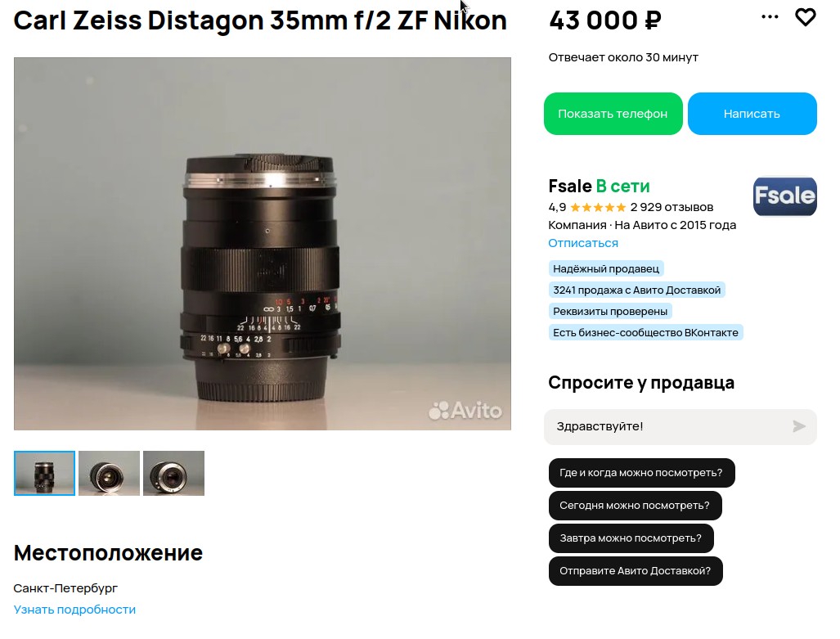Show the seller's phone number
This screenshot has width=840, height=639.
(x=613, y=114)
